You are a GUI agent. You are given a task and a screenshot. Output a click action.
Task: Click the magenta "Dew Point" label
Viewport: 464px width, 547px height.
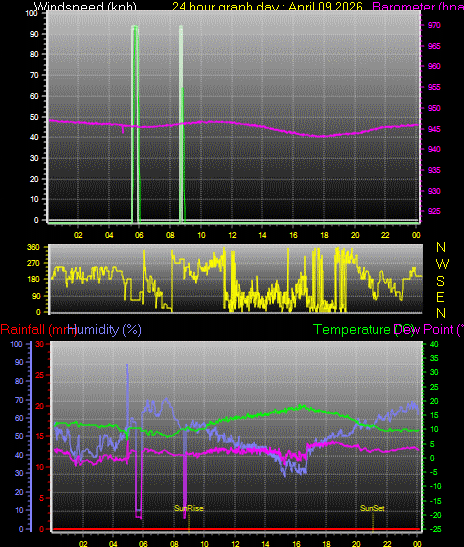coord(428,329)
